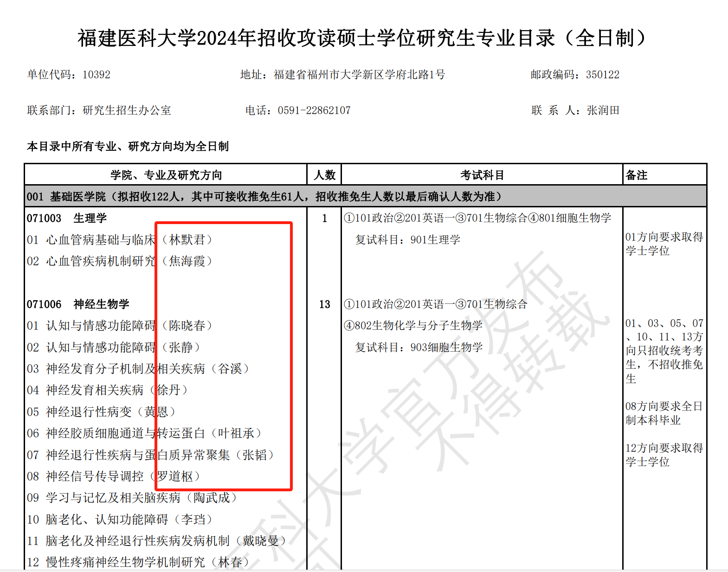Image resolution: width=728 pixels, height=572 pixels.
Task: Select unit code text 单位代码：10392
Action: 69,75
